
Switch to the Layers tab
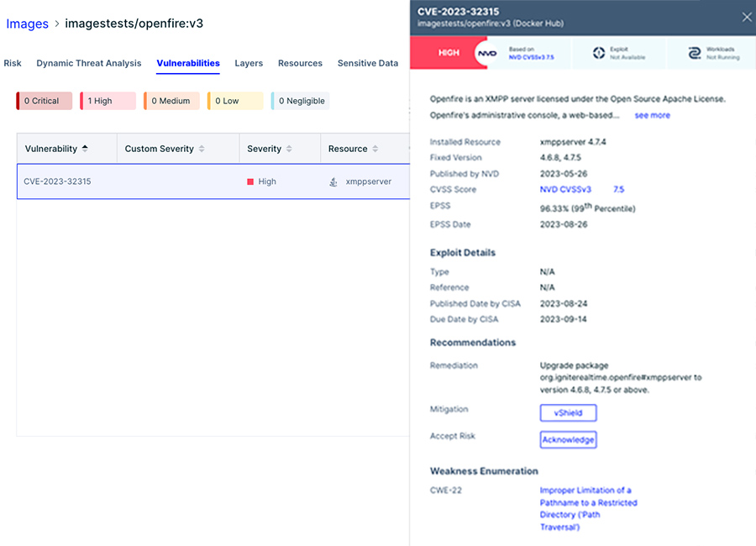click(249, 63)
